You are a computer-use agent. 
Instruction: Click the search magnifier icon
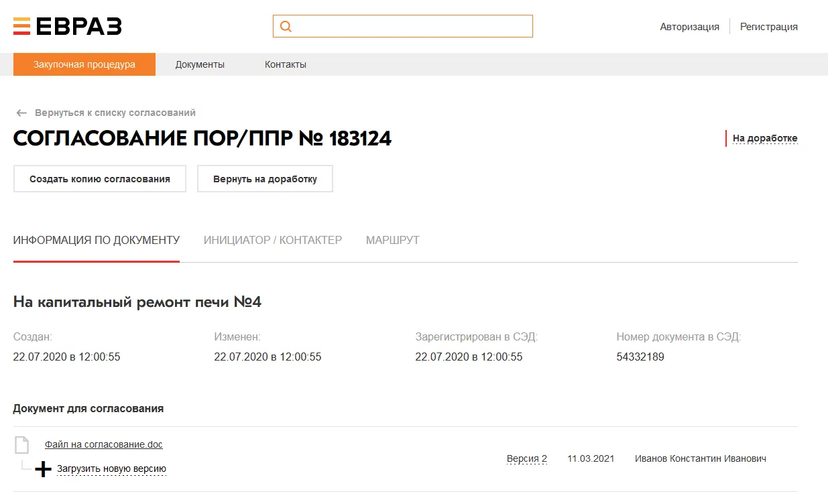[286, 25]
